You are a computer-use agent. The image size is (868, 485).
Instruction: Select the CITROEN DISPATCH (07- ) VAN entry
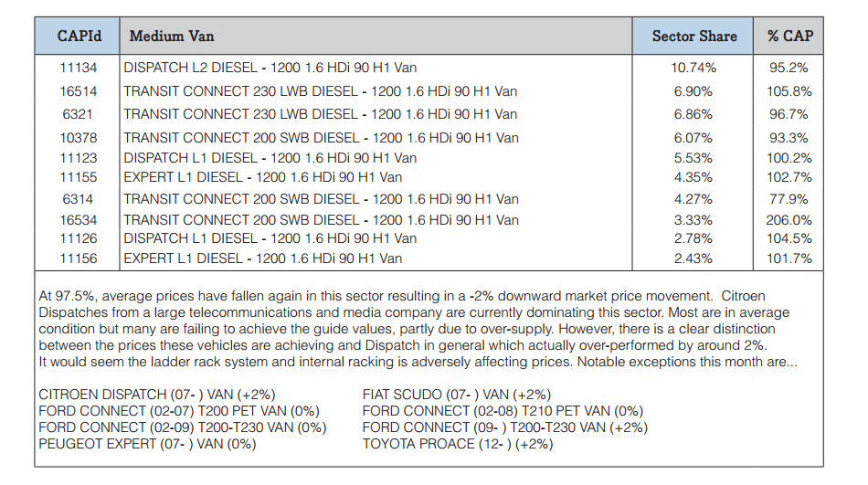click(156, 395)
